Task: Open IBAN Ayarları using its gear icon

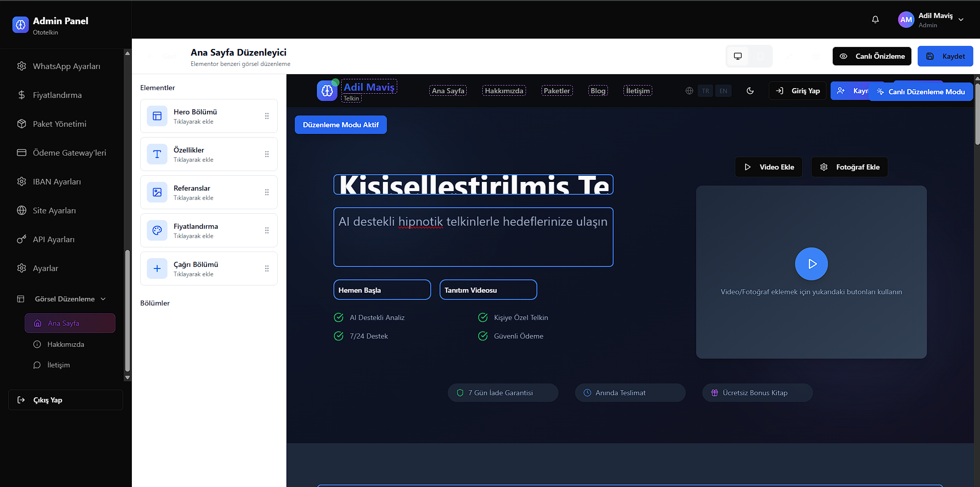Action: [21, 181]
